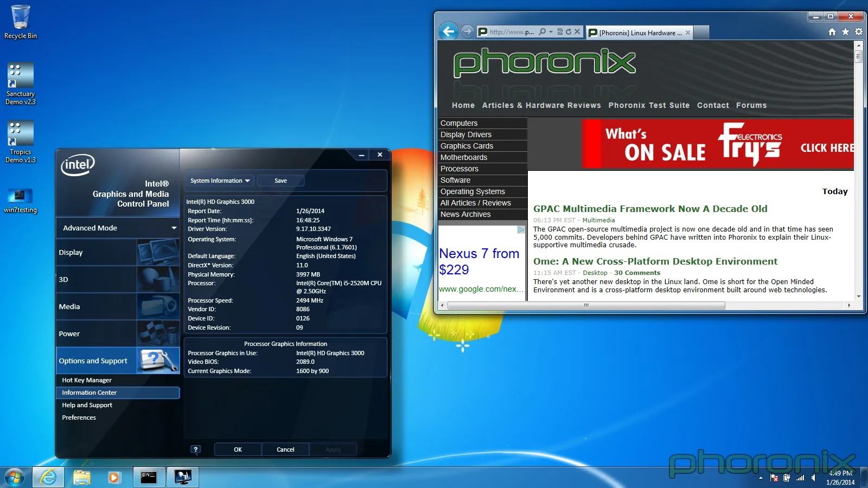The height and width of the screenshot is (488, 868).
Task: Open GPAC Multimedia Framework article
Action: 650,209
